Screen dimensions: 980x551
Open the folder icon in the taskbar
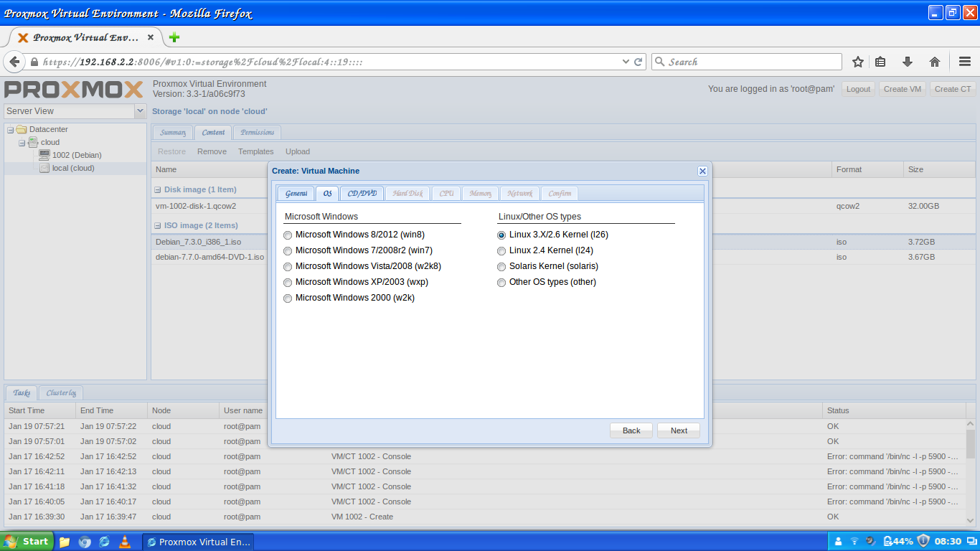point(65,542)
